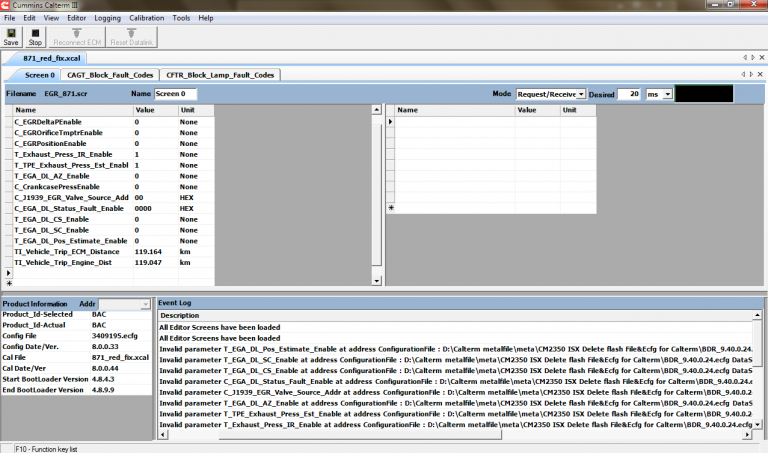Click the Cummins Calterm title bar logo

pos(5,5)
